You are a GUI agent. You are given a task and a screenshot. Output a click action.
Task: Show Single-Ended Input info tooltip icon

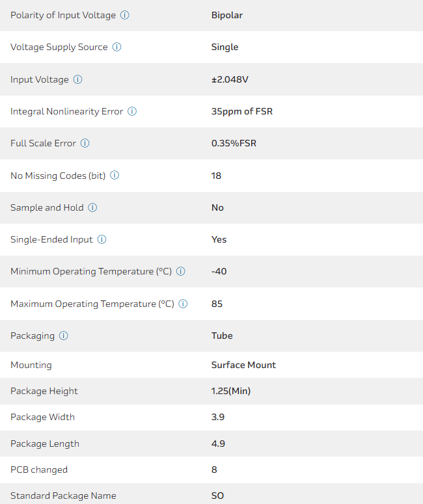[102, 239]
